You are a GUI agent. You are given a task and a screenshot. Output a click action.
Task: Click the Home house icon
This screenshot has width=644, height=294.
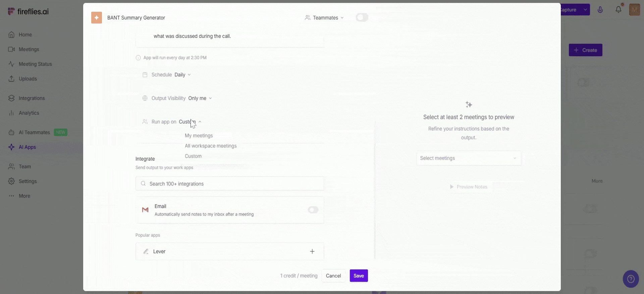coord(11,34)
